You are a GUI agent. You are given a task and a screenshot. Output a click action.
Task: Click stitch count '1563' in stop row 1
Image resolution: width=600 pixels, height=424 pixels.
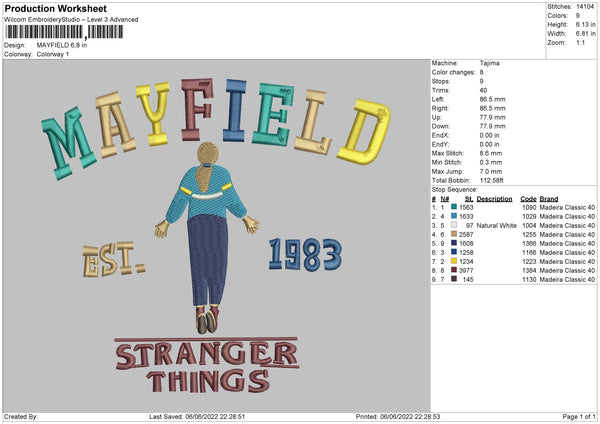(466, 207)
